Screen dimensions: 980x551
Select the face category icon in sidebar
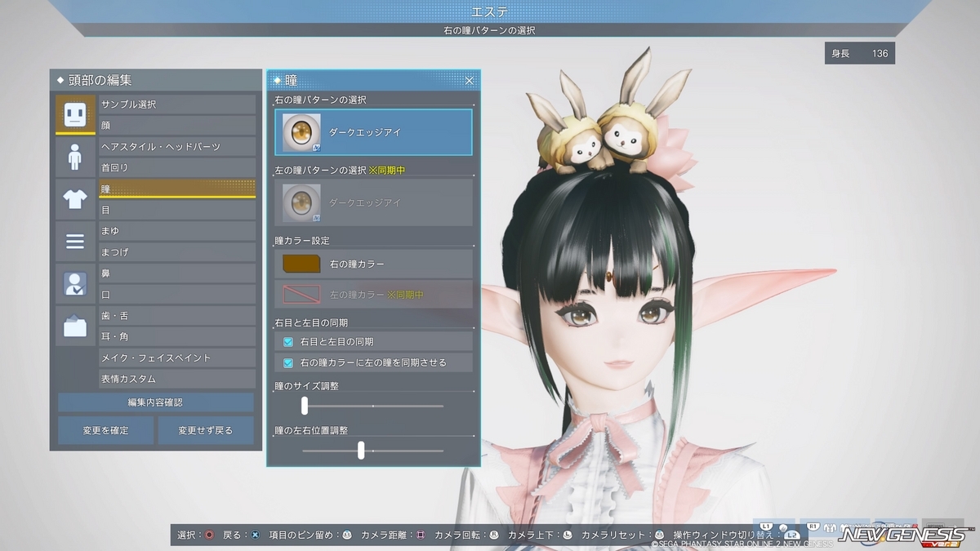(x=75, y=114)
